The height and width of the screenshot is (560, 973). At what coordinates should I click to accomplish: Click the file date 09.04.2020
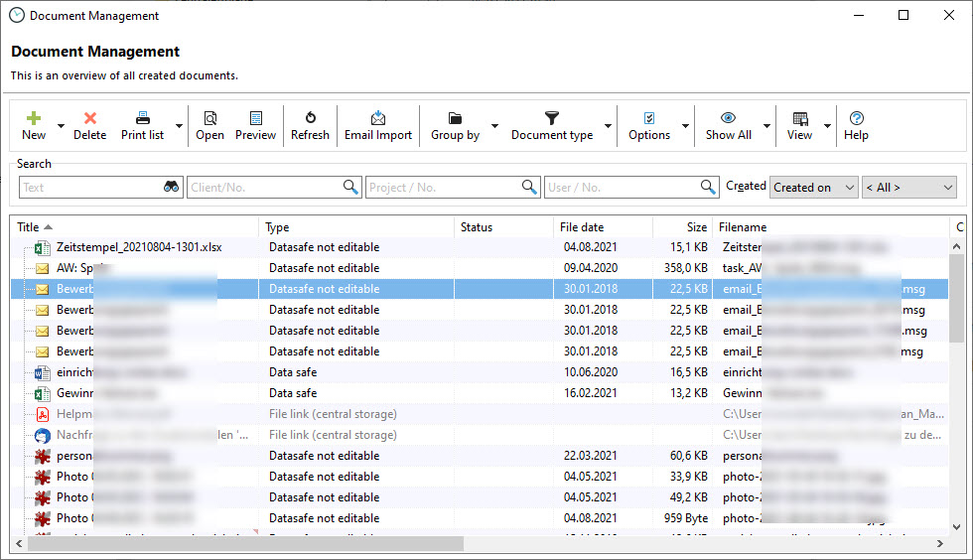point(590,268)
